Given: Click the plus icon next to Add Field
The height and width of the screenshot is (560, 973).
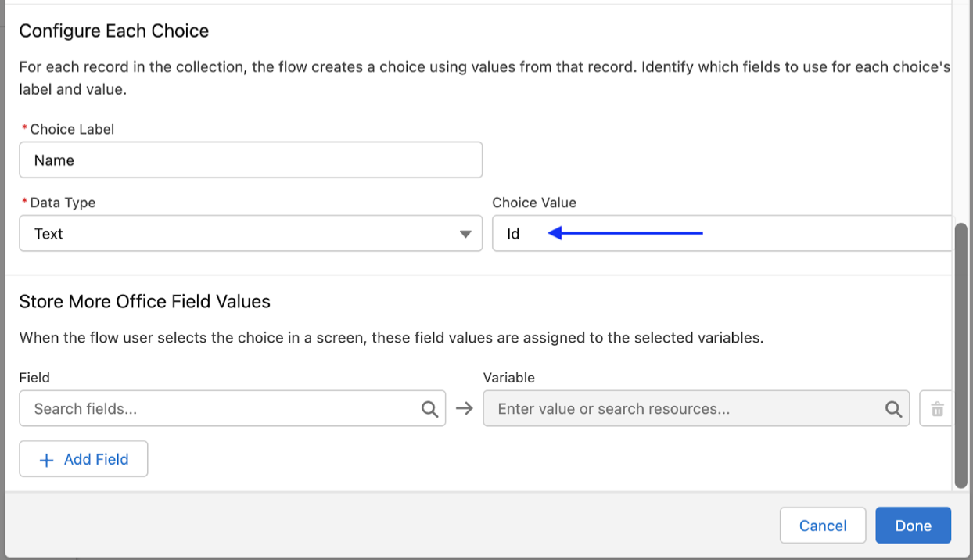Looking at the screenshot, I should (x=47, y=459).
